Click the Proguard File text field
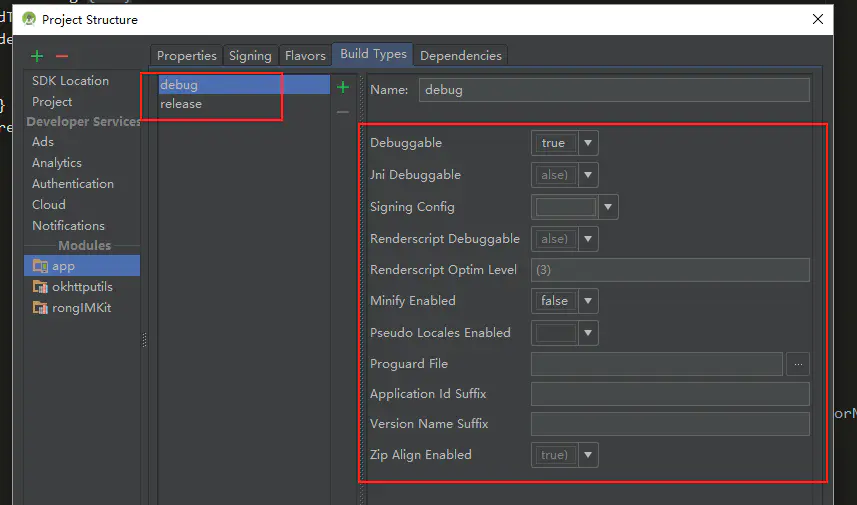 [656, 364]
